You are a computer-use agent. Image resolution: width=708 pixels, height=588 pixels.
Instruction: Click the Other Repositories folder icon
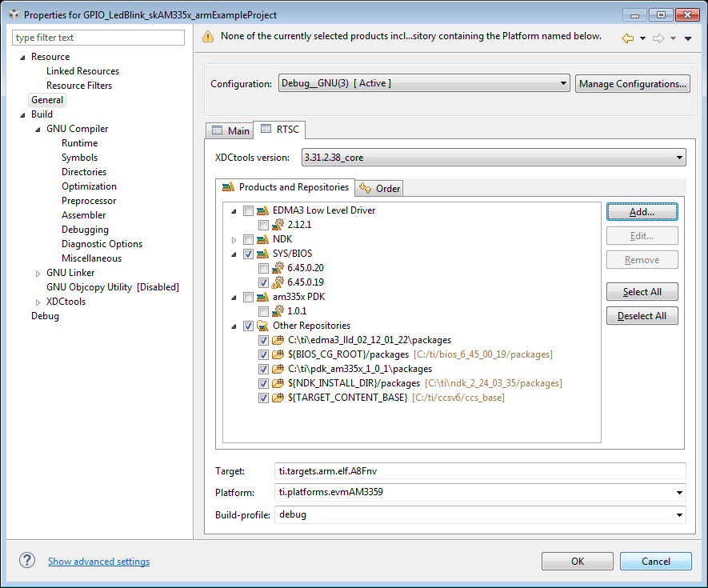tap(262, 326)
